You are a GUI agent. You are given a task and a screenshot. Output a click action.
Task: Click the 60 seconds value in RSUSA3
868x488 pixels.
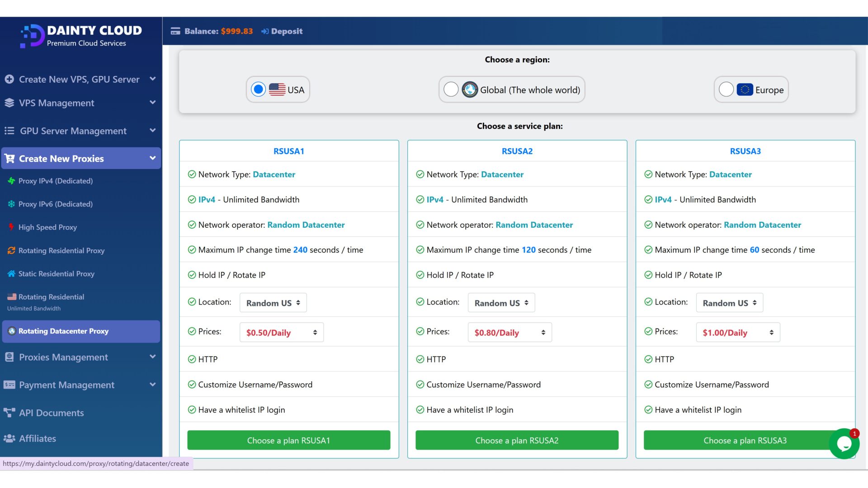click(x=755, y=250)
